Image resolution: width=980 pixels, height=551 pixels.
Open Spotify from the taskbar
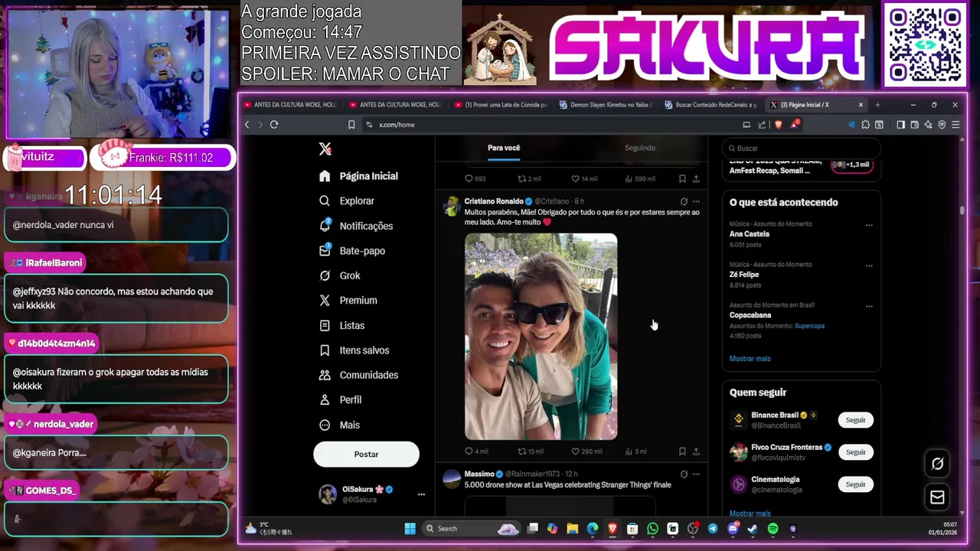click(773, 529)
